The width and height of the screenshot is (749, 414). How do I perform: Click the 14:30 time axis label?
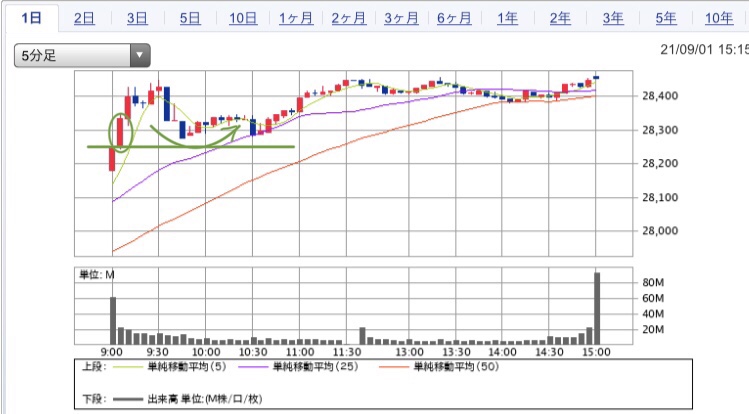click(549, 352)
